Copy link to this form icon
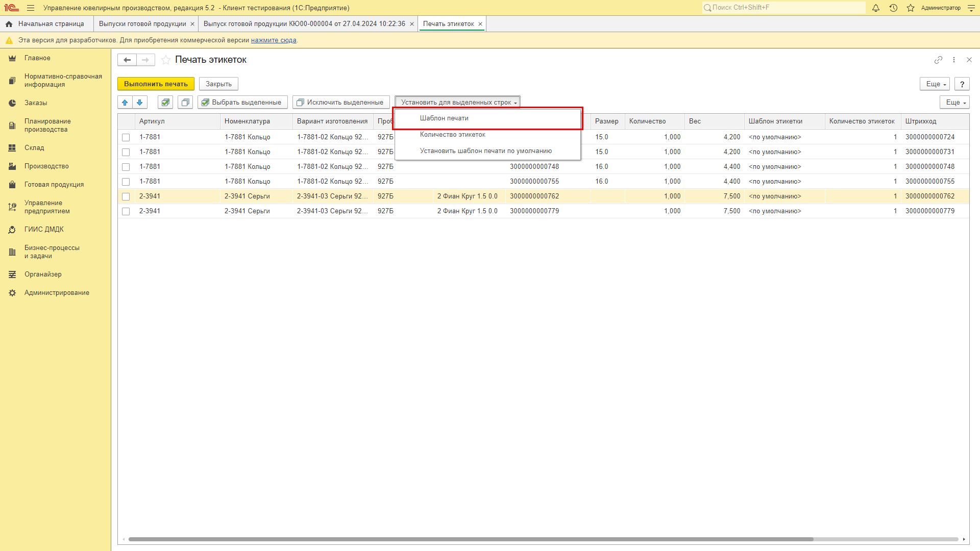 [938, 60]
